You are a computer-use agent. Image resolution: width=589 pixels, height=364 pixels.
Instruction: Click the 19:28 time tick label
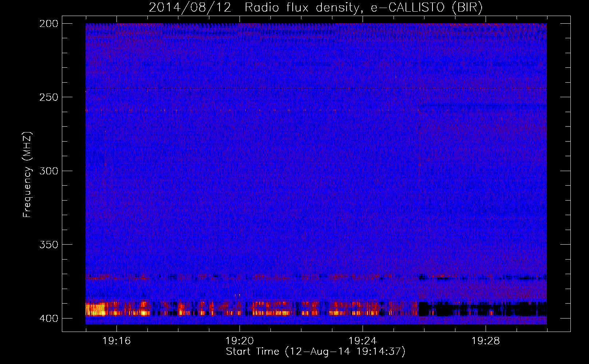tap(486, 341)
